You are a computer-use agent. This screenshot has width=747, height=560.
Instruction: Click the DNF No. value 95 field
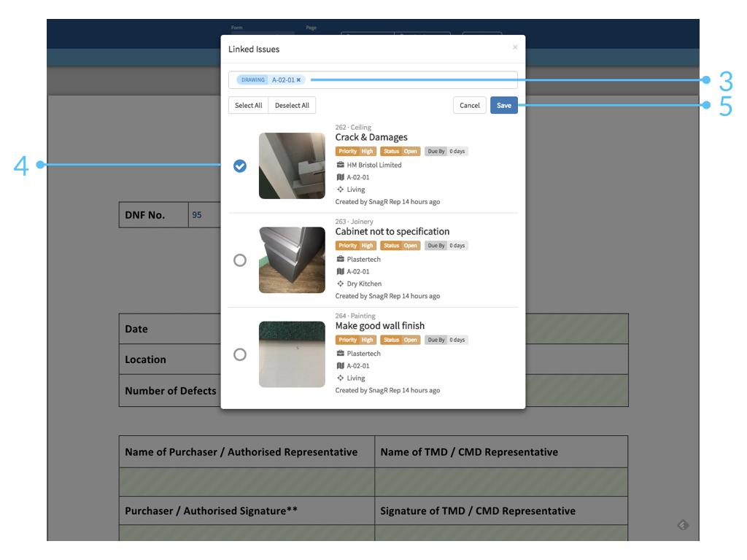205,215
